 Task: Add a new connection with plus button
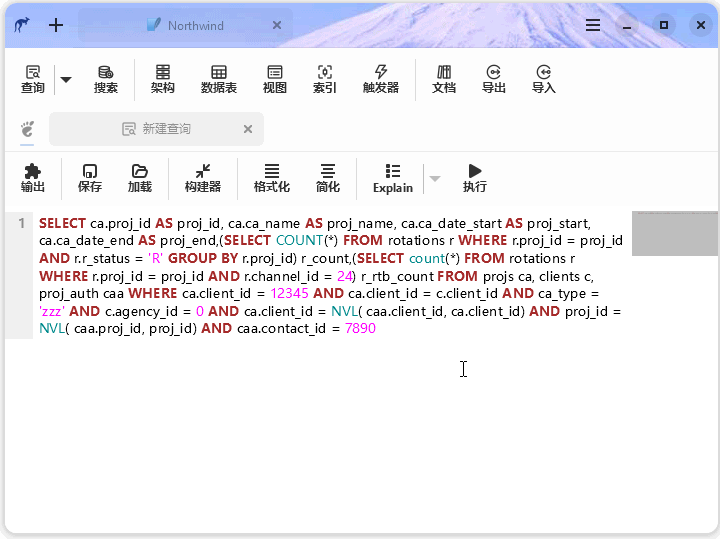[56, 25]
